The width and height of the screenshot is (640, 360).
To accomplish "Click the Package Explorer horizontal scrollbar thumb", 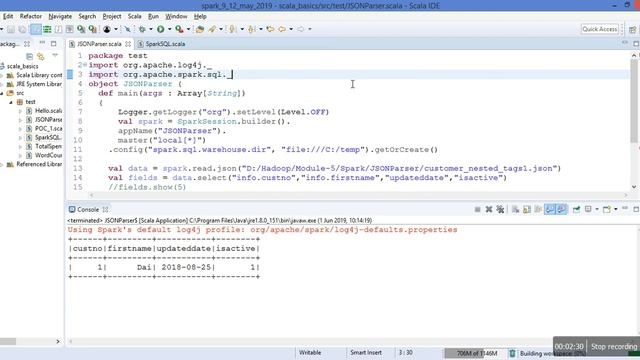I will (x=8, y=341).
